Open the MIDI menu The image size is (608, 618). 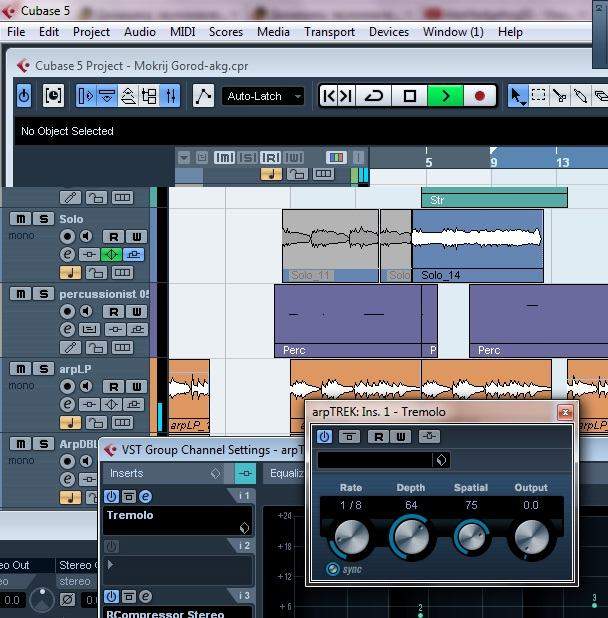[x=182, y=31]
